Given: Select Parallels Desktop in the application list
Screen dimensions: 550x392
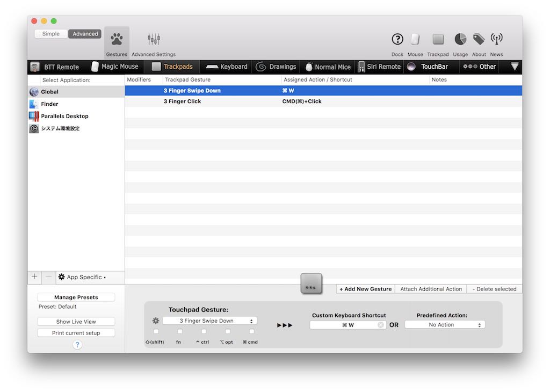Looking at the screenshot, I should [x=76, y=117].
